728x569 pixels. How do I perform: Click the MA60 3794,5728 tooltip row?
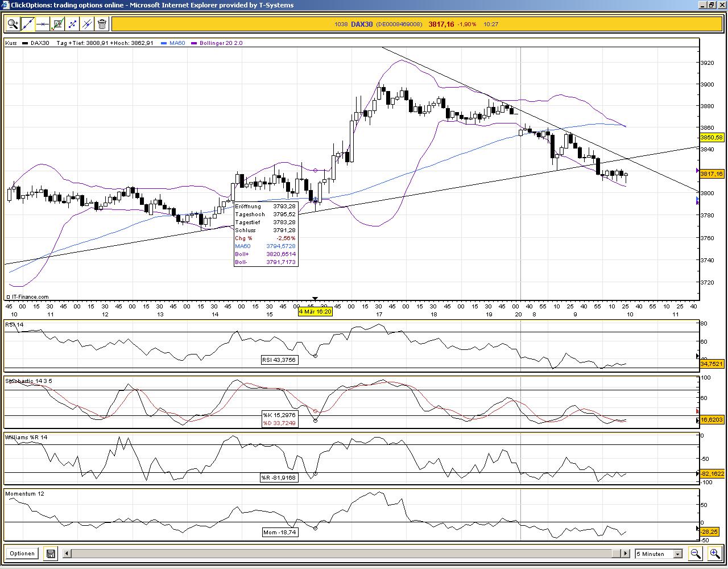coord(266,246)
